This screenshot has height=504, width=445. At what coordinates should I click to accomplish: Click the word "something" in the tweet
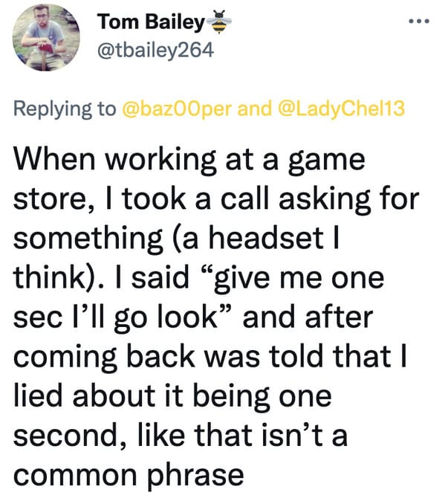(x=88, y=239)
